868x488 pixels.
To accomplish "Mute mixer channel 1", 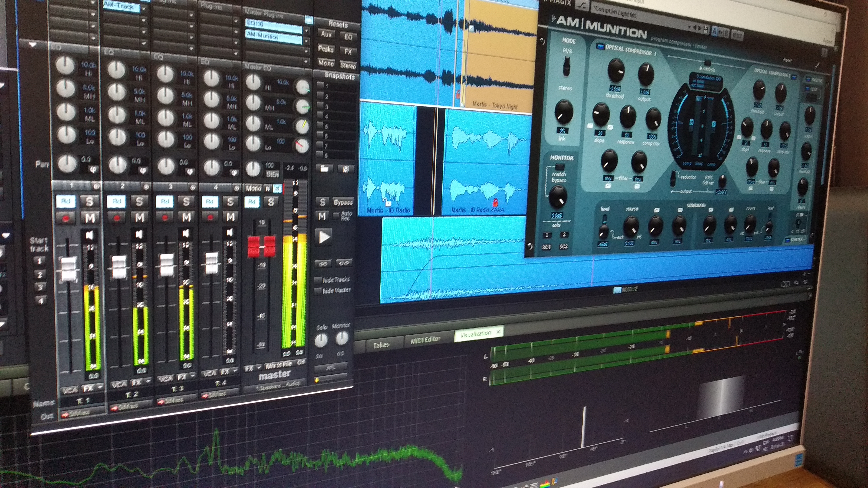I will [90, 218].
